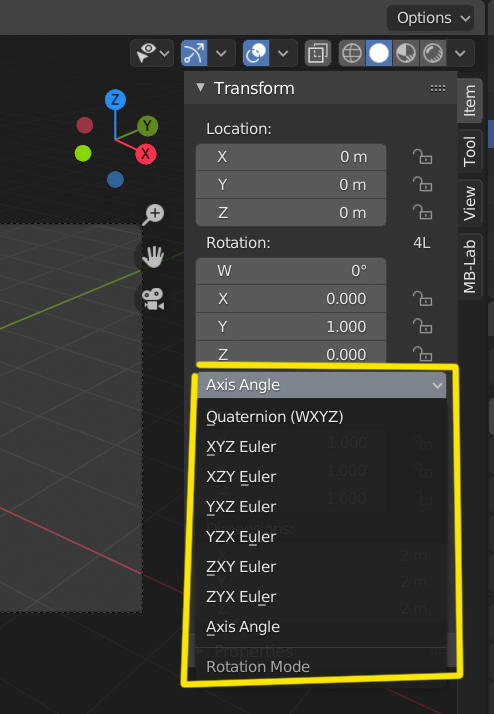The image size is (494, 714).
Task: Toggle the camera view icon
Action: (153, 299)
